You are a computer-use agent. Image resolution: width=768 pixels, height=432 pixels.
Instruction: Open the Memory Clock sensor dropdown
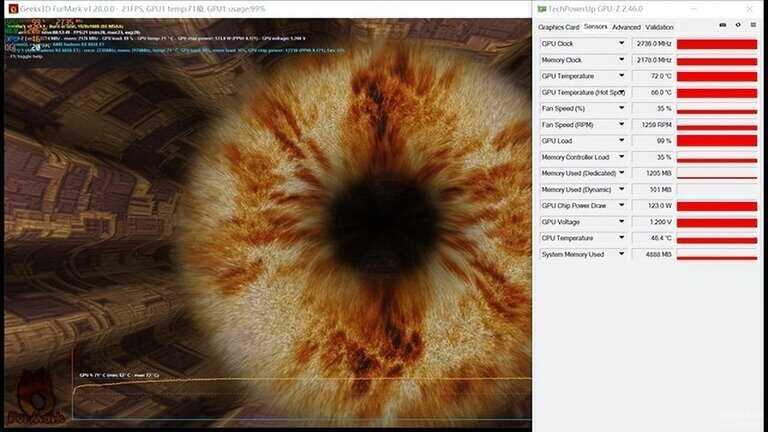(x=622, y=60)
